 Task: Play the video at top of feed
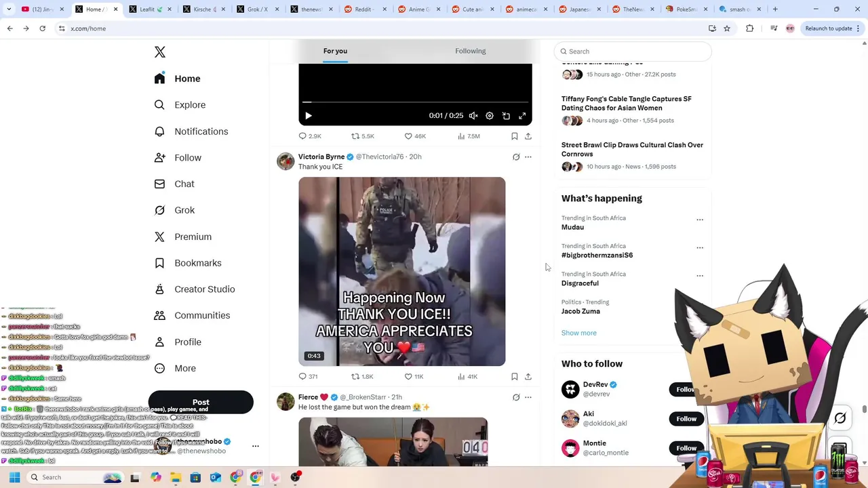(309, 116)
